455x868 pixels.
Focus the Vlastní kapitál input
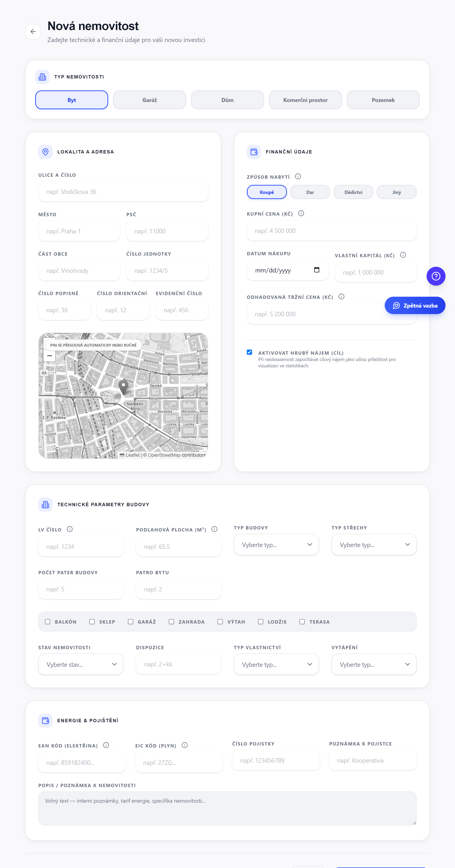point(376,272)
